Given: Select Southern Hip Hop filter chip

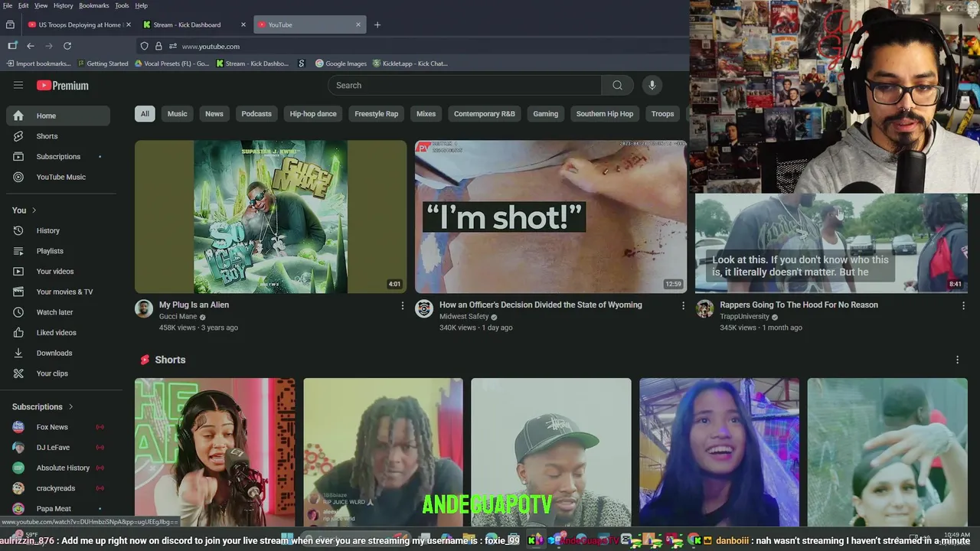Looking at the screenshot, I should [x=605, y=114].
